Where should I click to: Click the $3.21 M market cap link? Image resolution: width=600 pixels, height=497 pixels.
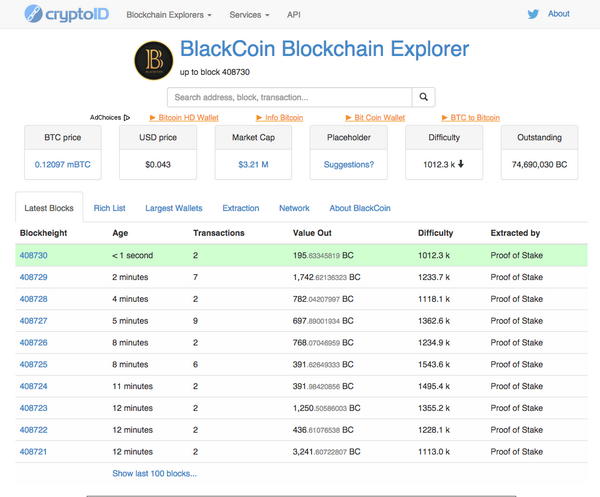pyautogui.click(x=253, y=165)
